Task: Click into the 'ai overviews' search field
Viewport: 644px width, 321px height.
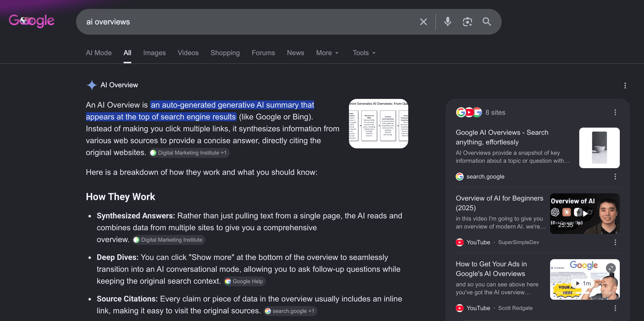Action: (248, 22)
